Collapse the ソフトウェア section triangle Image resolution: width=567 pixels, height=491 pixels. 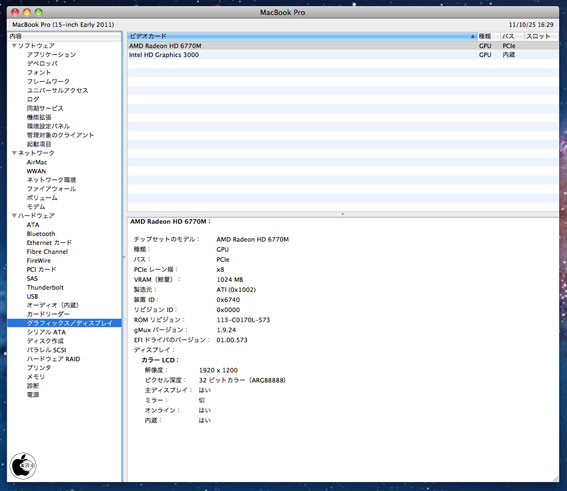14,46
